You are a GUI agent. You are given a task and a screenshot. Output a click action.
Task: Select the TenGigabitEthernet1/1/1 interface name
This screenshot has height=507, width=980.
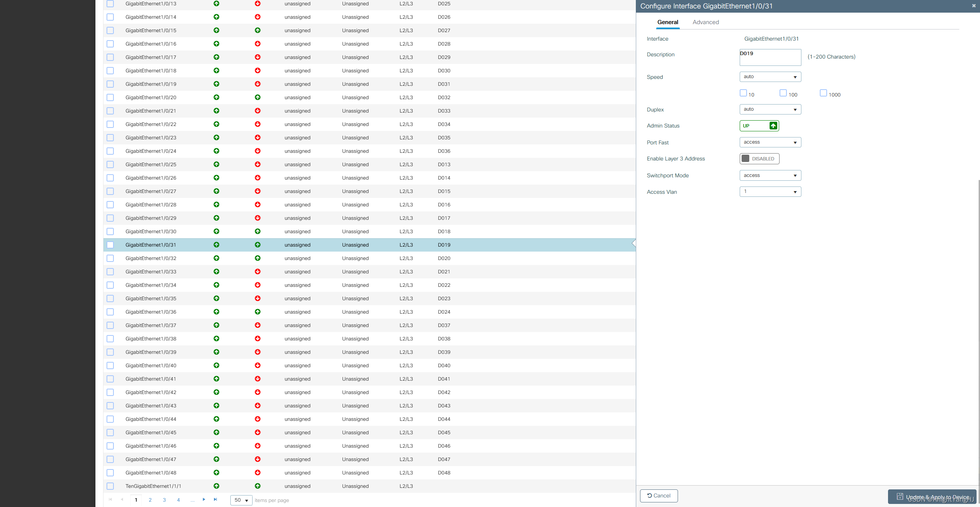click(x=153, y=486)
